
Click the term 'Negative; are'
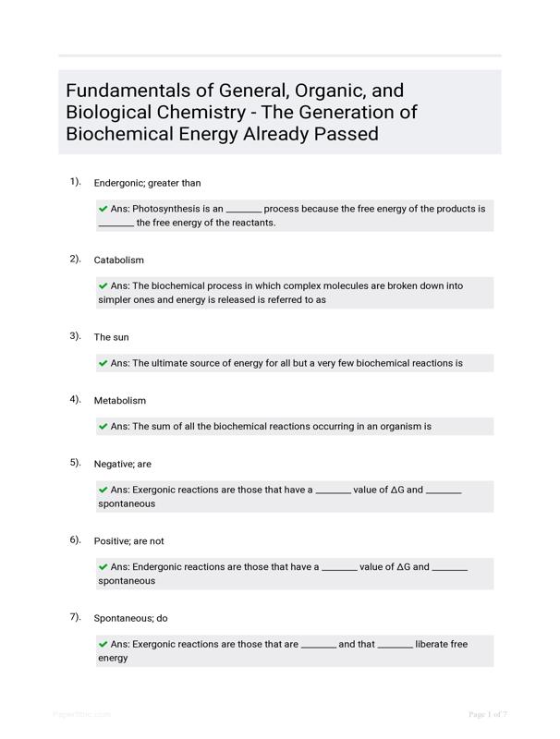pyautogui.click(x=123, y=465)
